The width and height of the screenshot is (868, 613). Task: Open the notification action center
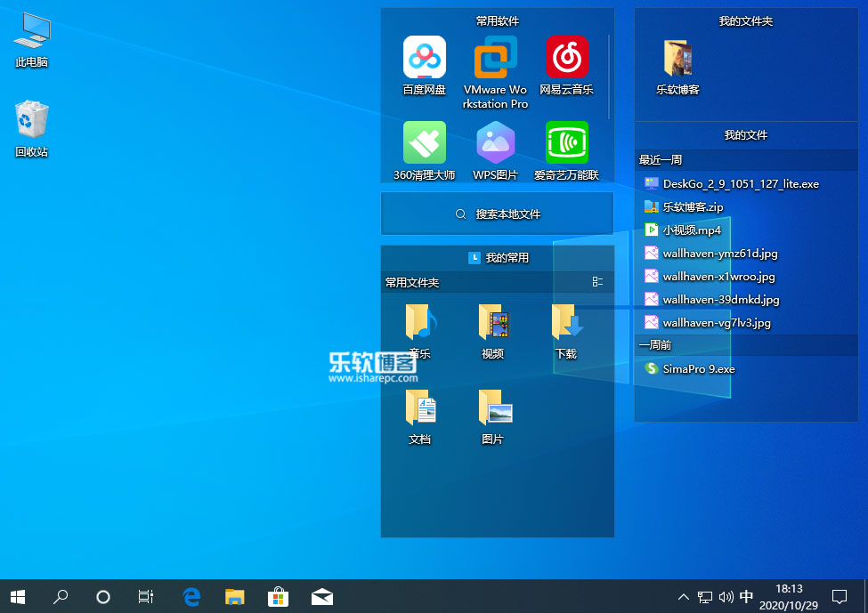tap(840, 596)
